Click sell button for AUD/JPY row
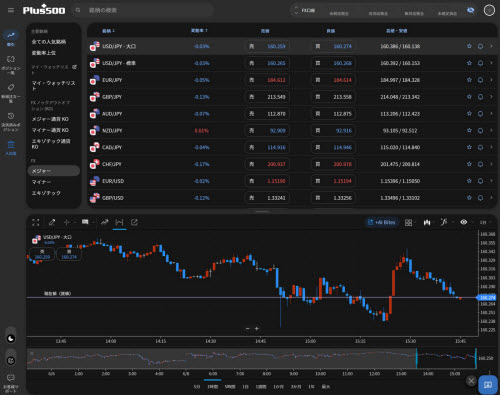Viewport: 500px width, 395px height. [x=267, y=114]
